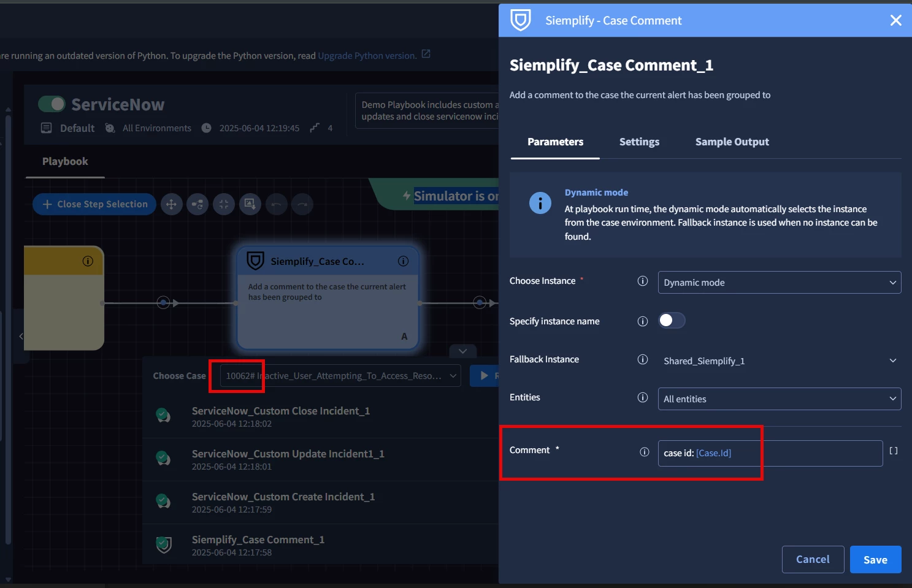Close the Case Comment side panel
The image size is (912, 588).
click(895, 20)
